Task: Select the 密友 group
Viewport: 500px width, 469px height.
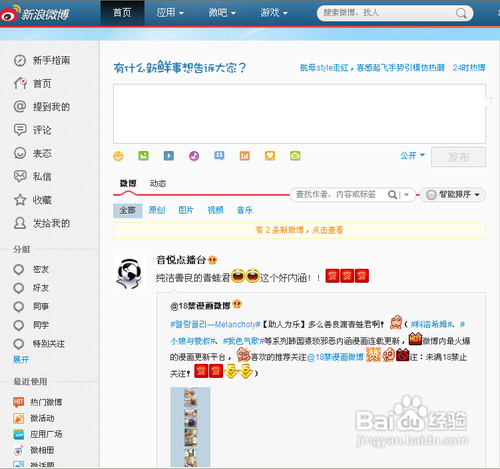Action: [31, 269]
